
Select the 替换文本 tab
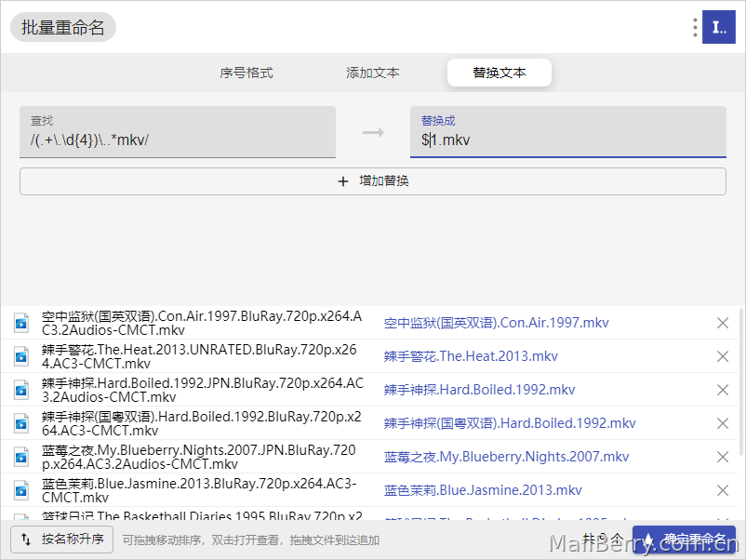pos(500,73)
